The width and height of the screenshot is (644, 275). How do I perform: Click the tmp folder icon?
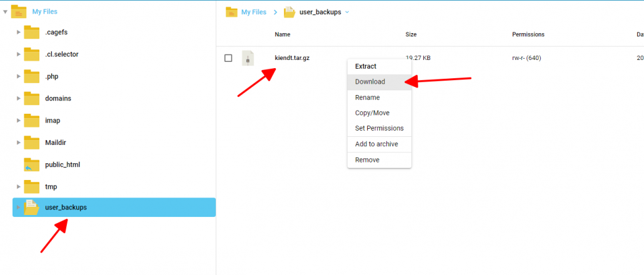32,187
